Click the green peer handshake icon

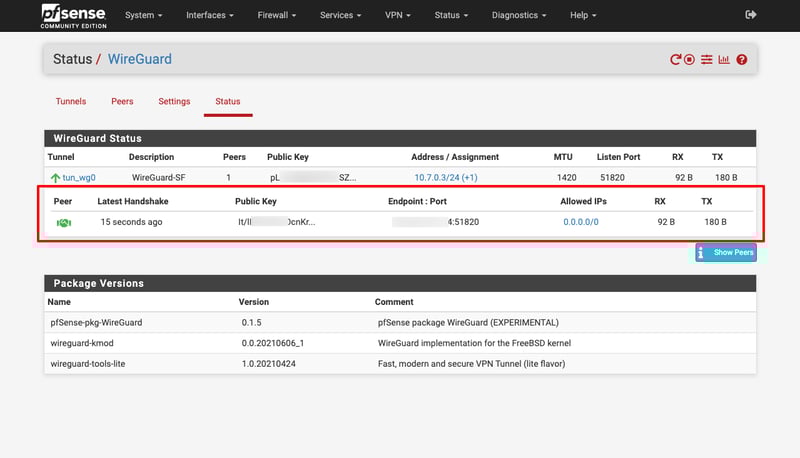[x=63, y=222]
